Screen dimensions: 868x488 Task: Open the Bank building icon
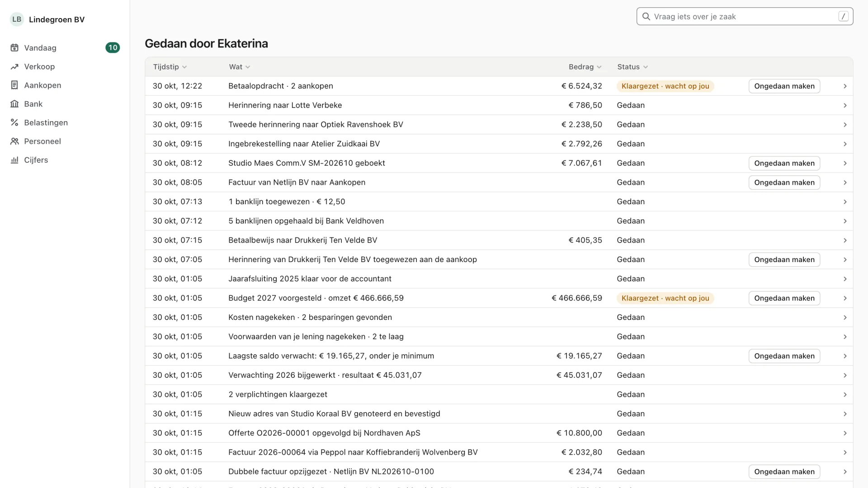(14, 104)
